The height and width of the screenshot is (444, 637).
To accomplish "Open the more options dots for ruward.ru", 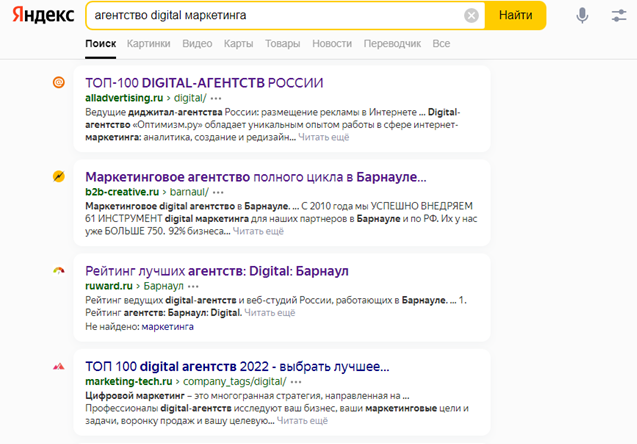I will pos(193,286).
